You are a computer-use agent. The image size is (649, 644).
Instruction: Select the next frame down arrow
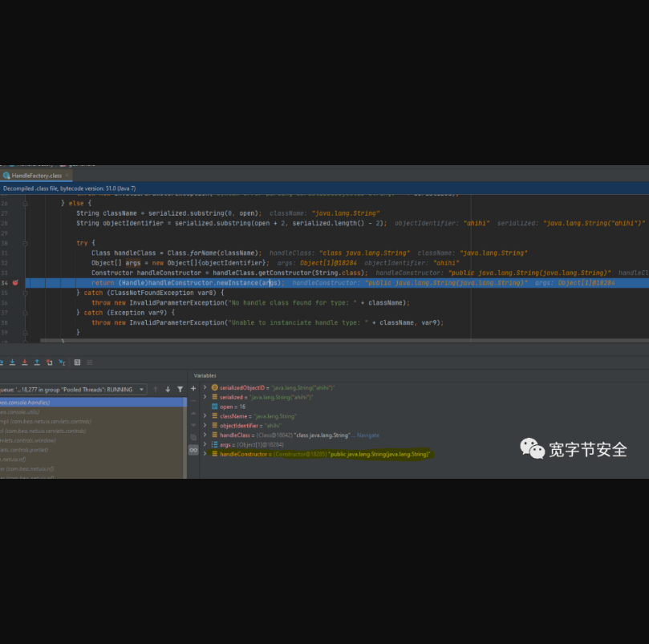coord(168,389)
